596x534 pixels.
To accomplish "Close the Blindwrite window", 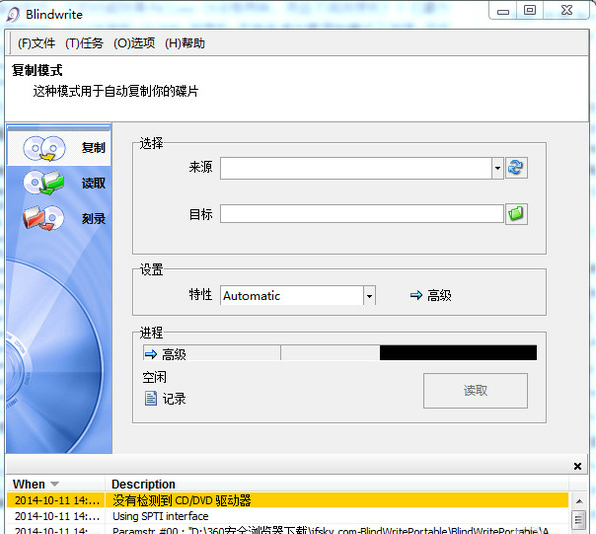I will click(567, 11).
